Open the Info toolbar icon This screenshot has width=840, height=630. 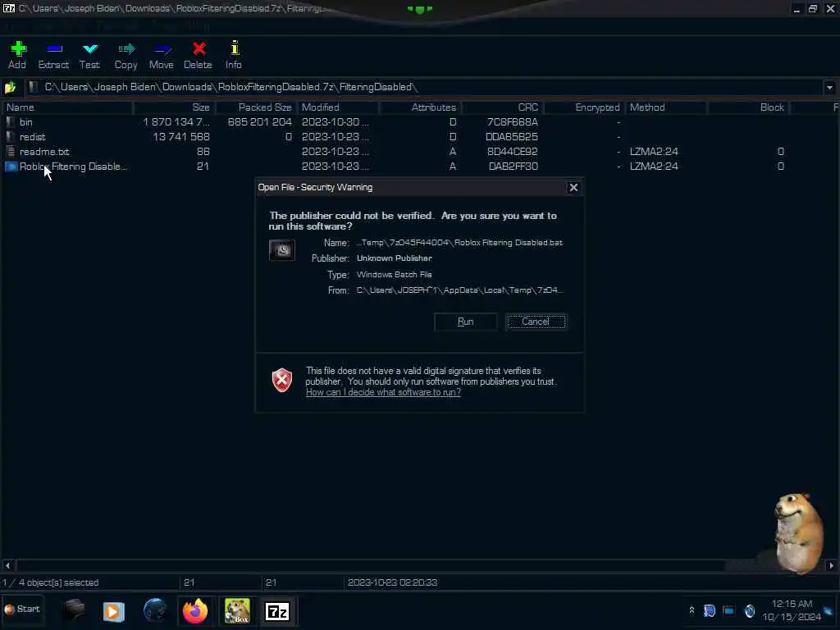[234, 55]
